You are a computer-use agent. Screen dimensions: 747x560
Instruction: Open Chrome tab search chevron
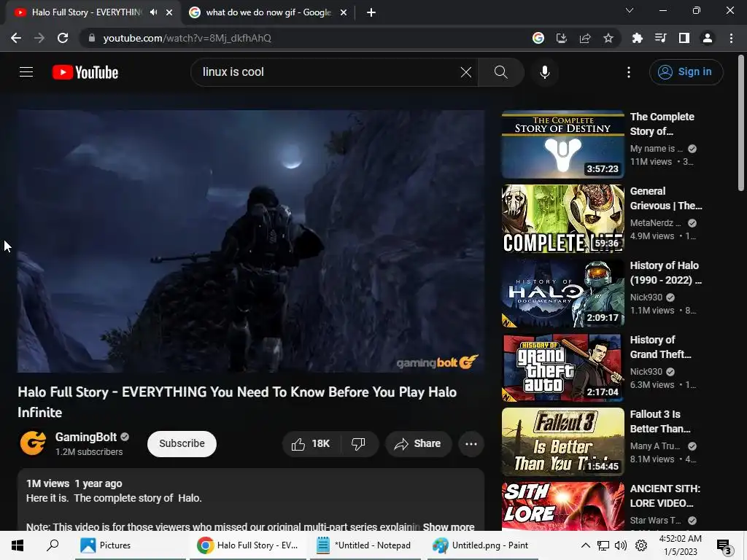630,10
